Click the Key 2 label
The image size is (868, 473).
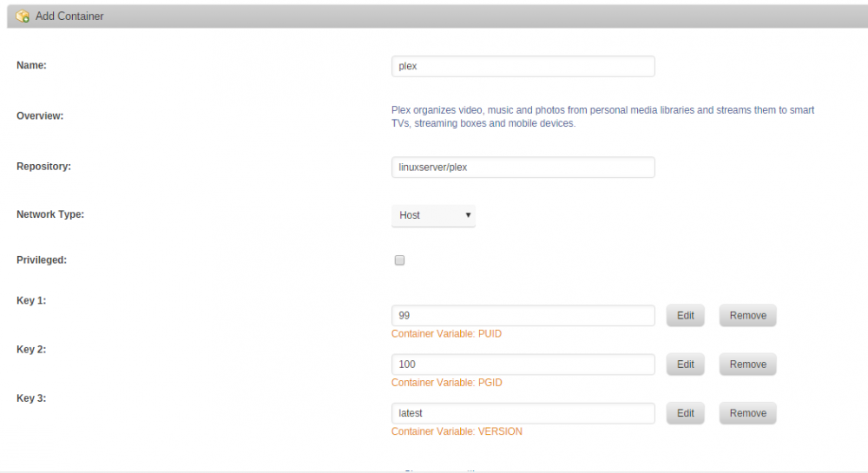click(31, 349)
